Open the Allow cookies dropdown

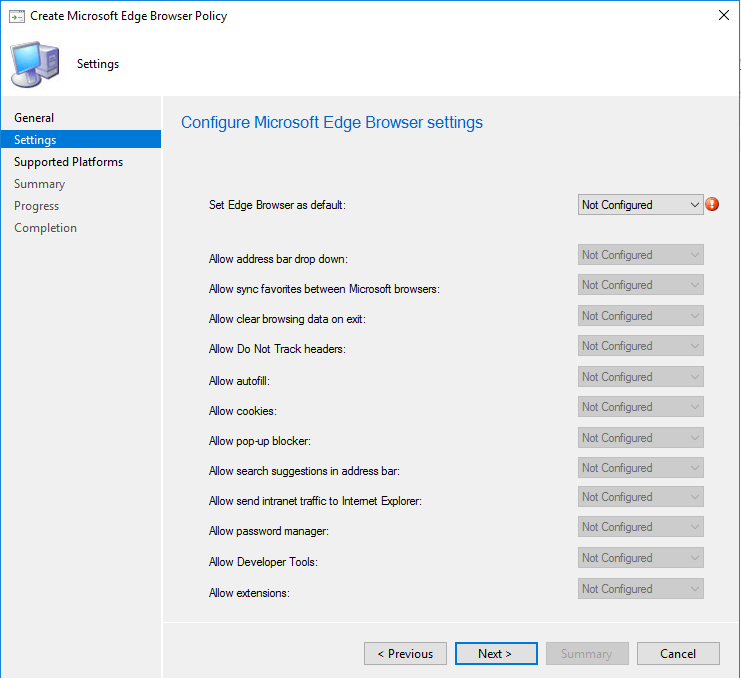(641, 407)
